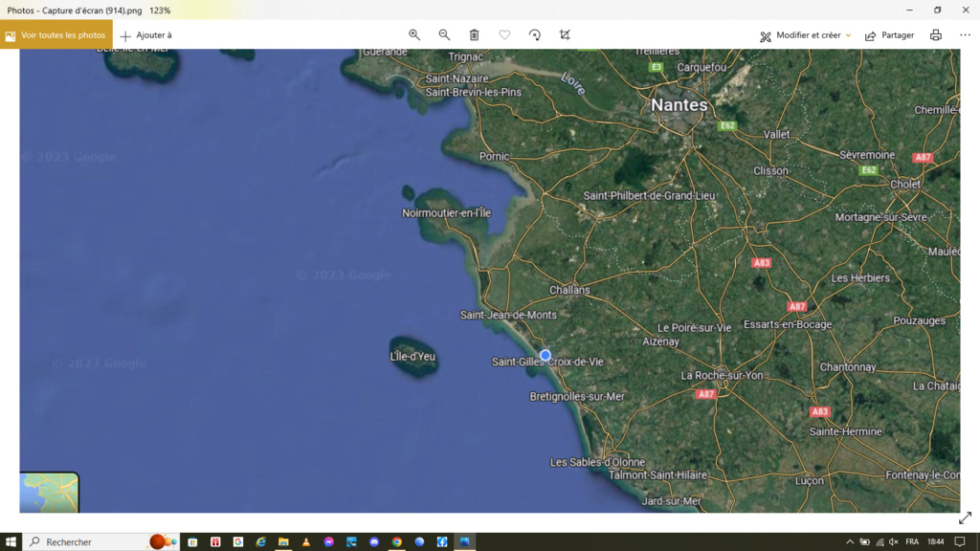Click the Essarts-en-Bocage map label
The width and height of the screenshot is (980, 551).
click(788, 324)
